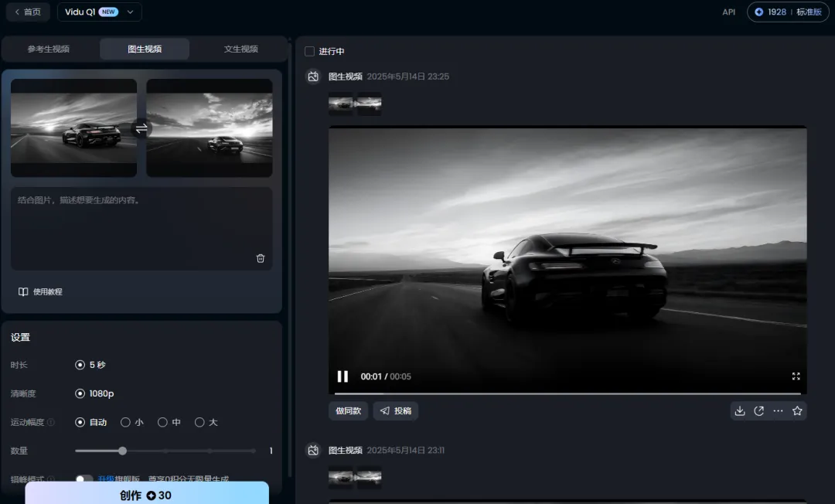
Task: Select 小 motion amplitude option
Action: (x=126, y=422)
